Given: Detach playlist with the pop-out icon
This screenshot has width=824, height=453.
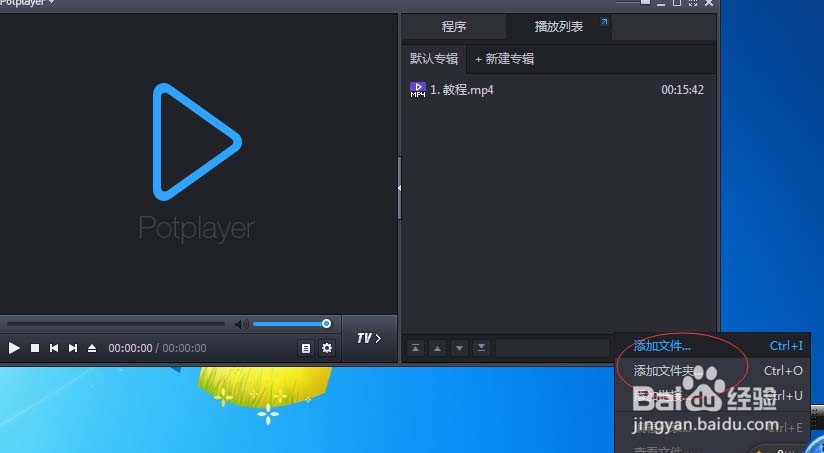Looking at the screenshot, I should 604,22.
